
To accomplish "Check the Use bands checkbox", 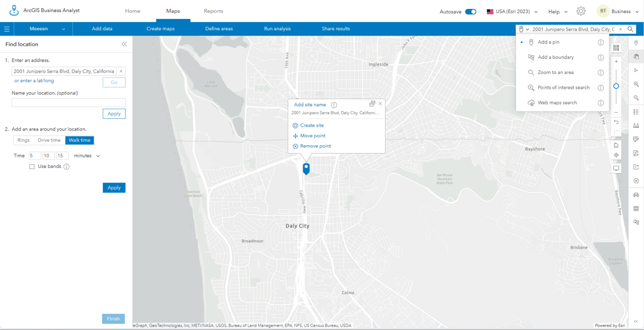I will [x=32, y=167].
